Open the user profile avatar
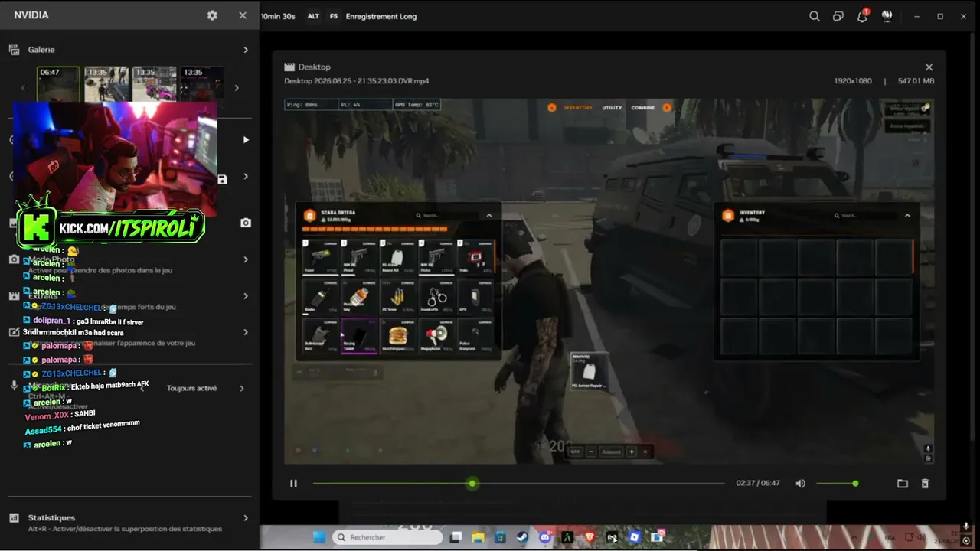The height and width of the screenshot is (551, 980). 887,16
